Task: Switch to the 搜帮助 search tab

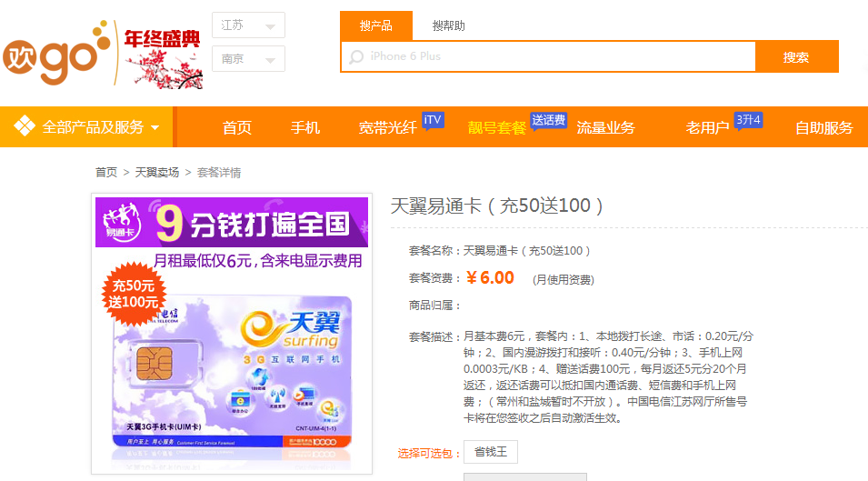Action: coord(448,25)
